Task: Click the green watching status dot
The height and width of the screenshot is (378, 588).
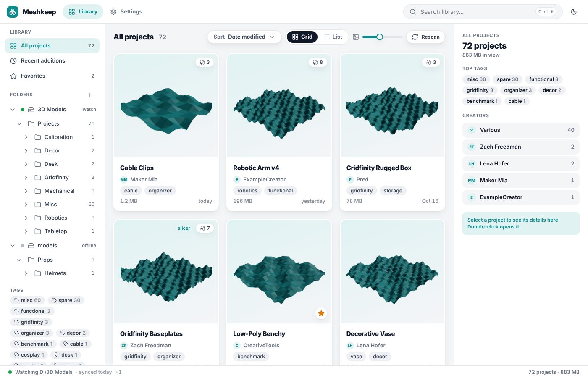Action: click(x=10, y=372)
